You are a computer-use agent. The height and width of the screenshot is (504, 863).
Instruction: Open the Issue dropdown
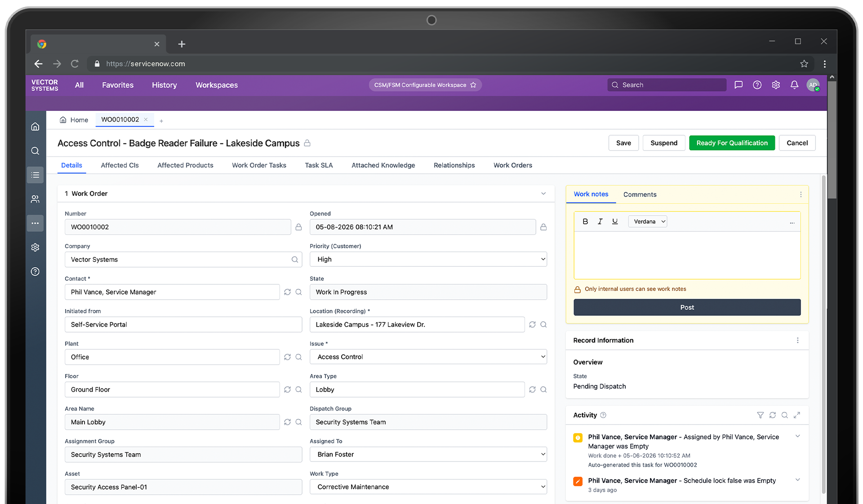pyautogui.click(x=428, y=357)
